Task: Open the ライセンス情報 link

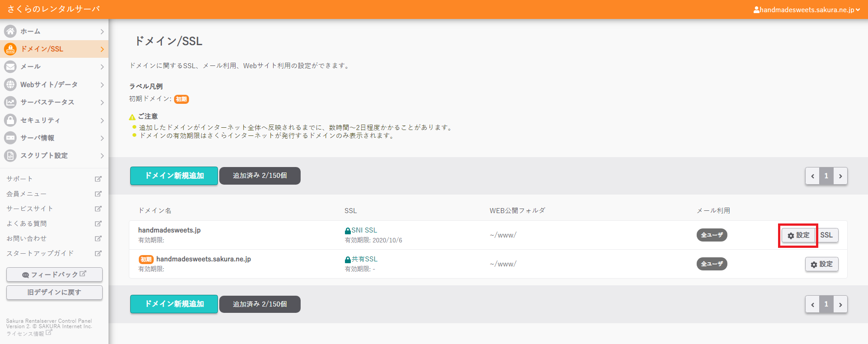Action: point(25,334)
